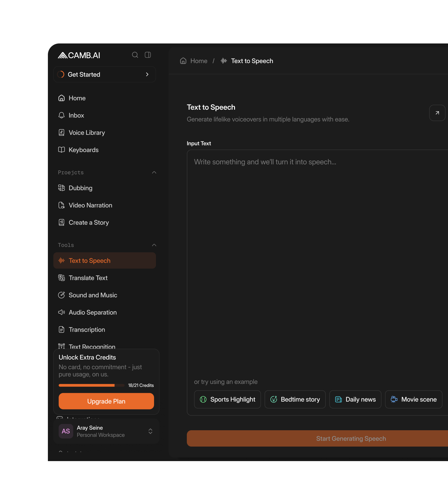Go to Home via breadcrumb
448x480 pixels.
pyautogui.click(x=199, y=61)
